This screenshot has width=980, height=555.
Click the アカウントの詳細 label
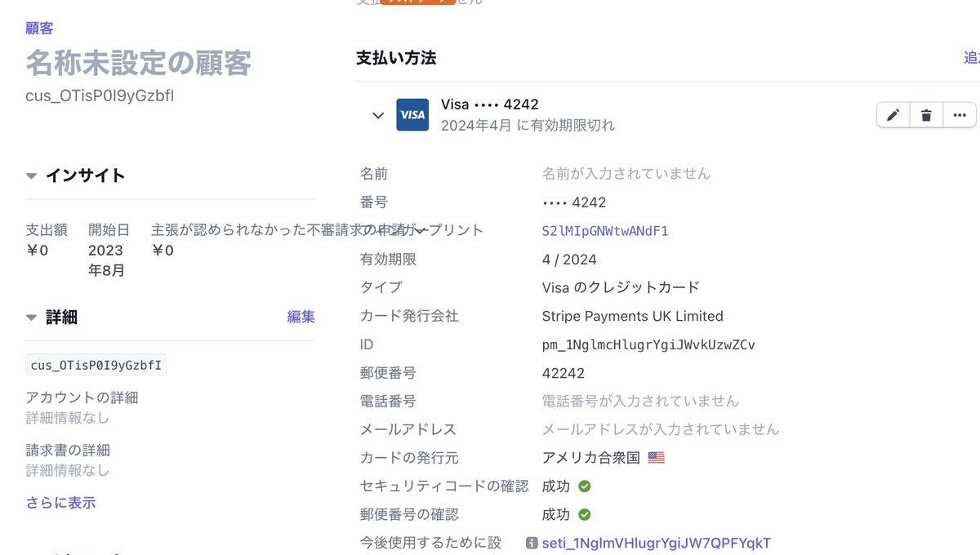[x=82, y=397]
